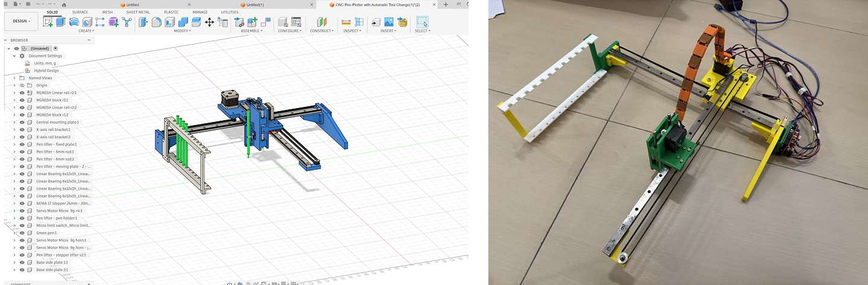Image resolution: width=868 pixels, height=285 pixels.
Task: Click the Undo arrow
Action: (38, 4)
